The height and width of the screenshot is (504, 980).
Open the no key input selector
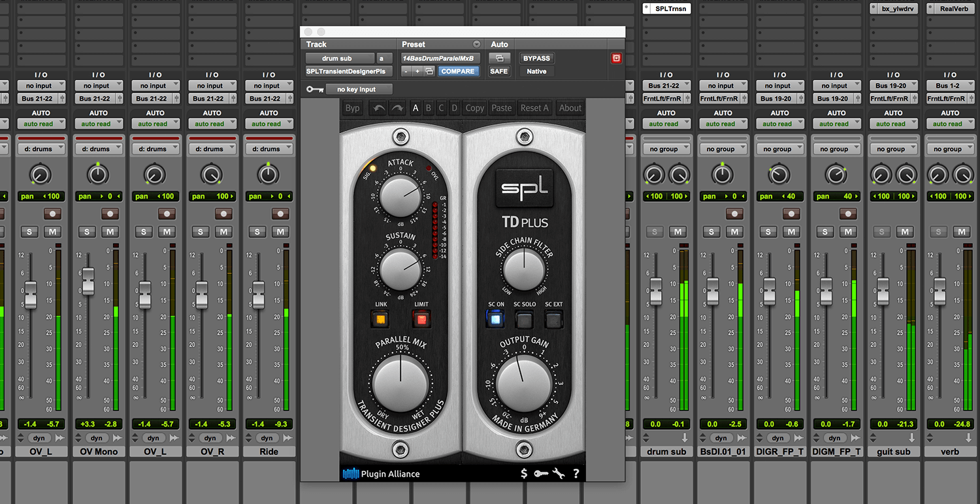coord(360,89)
